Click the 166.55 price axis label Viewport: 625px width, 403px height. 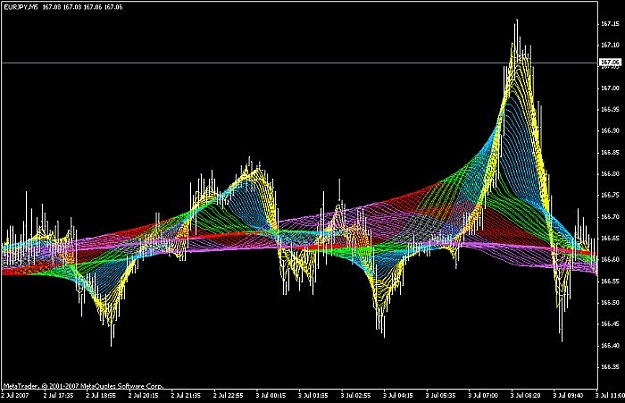[x=610, y=281]
